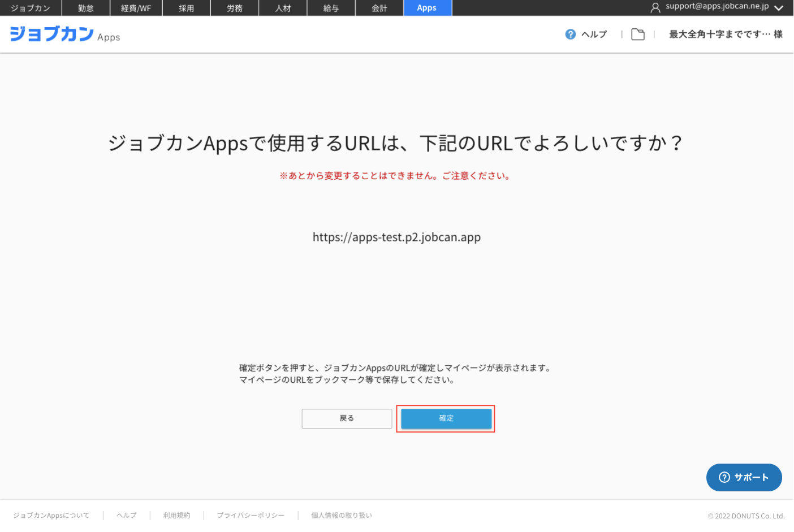The width and height of the screenshot is (794, 532).
Task: Open the ジョブカンAppsについて footer link
Action: point(50,515)
